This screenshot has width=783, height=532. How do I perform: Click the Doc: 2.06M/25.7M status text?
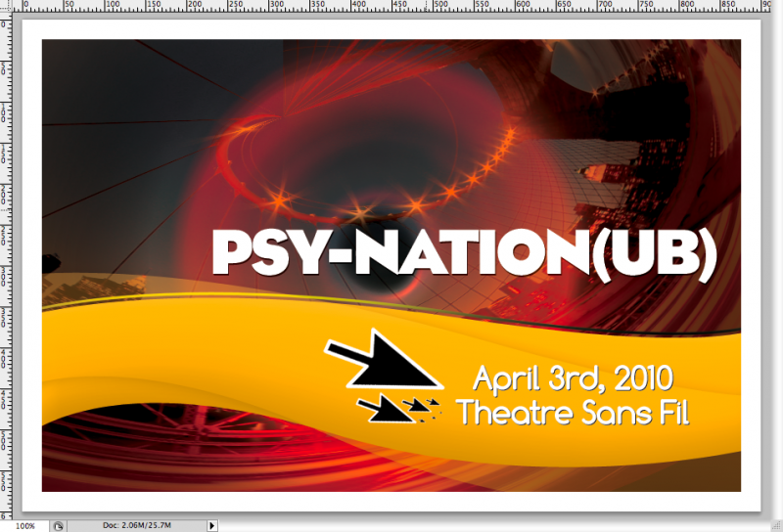click(137, 525)
